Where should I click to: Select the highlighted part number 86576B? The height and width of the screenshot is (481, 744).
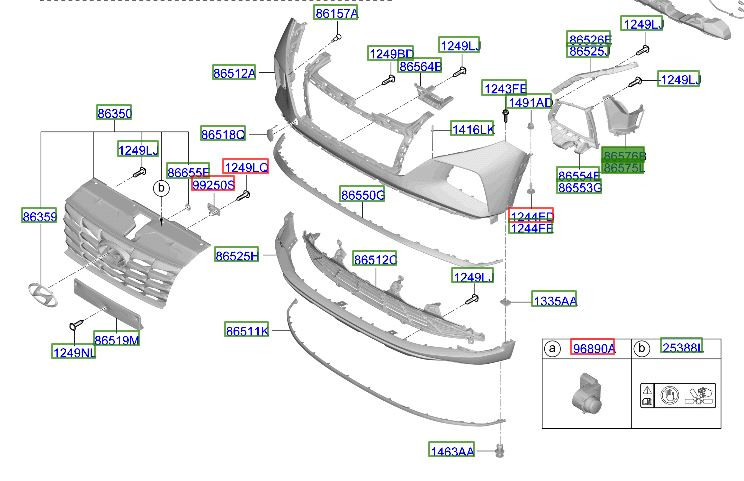624,156
